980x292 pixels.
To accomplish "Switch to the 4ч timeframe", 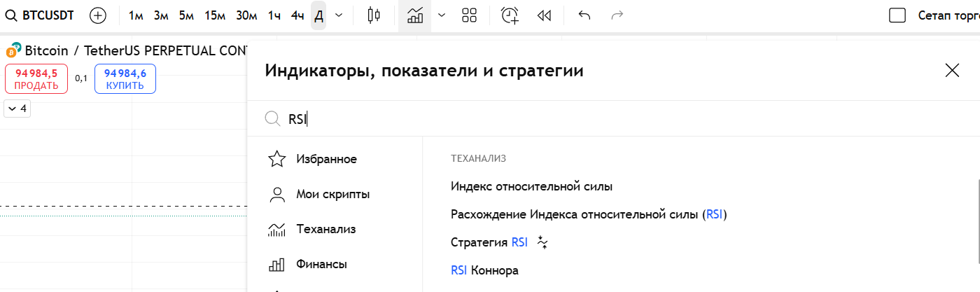I will (x=297, y=15).
